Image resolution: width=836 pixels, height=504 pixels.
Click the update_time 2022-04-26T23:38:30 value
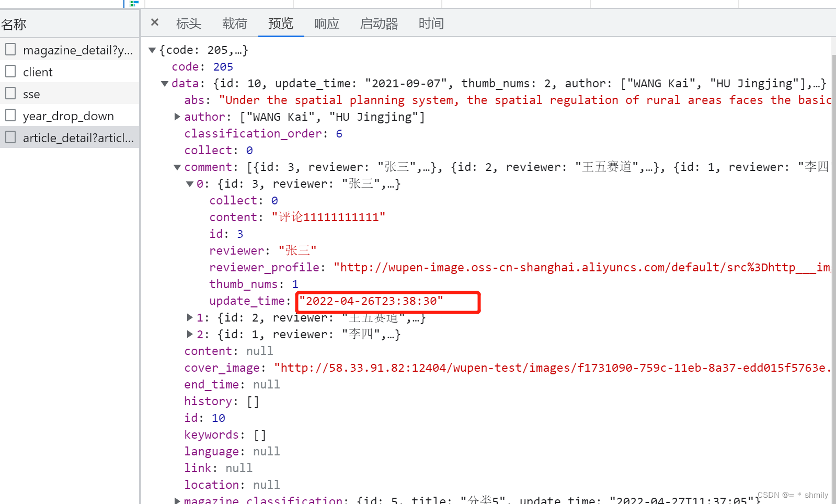(x=371, y=301)
